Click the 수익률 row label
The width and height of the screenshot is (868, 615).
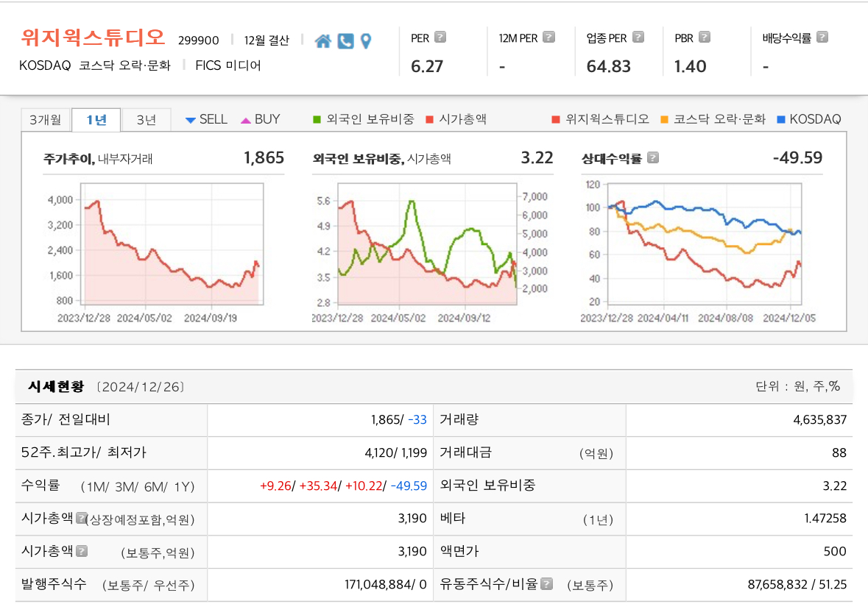[x=40, y=485]
